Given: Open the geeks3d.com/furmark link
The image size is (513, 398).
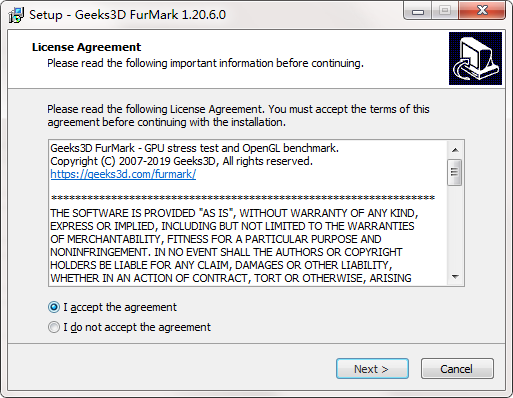Looking at the screenshot, I should [123, 174].
